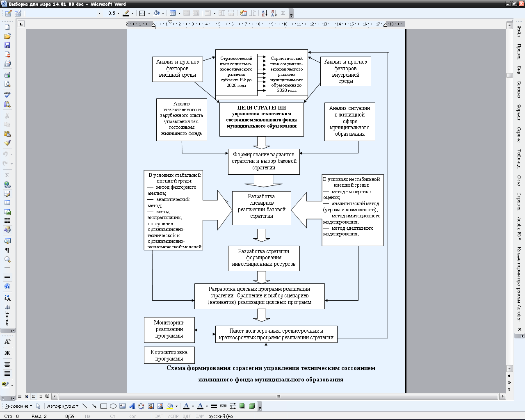Switch to Print Layout view
Image resolution: width=525 pixels, height=420 pixels.
pos(34,396)
